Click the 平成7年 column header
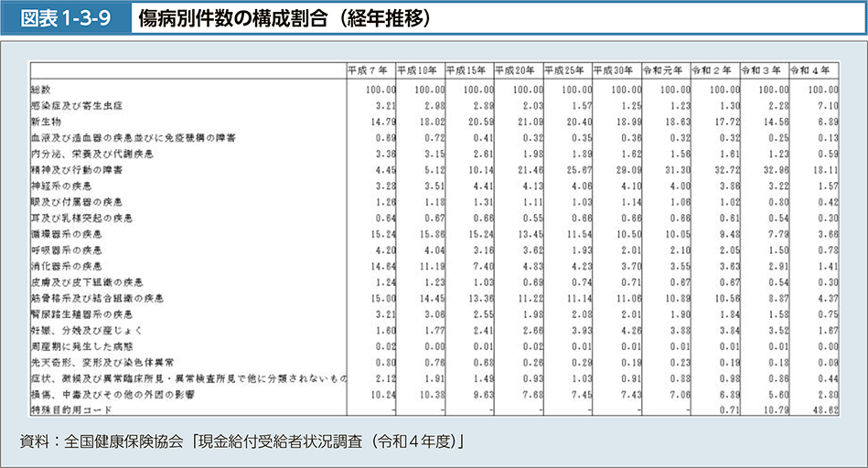Viewport: 868px width, 468px height. coord(370,69)
